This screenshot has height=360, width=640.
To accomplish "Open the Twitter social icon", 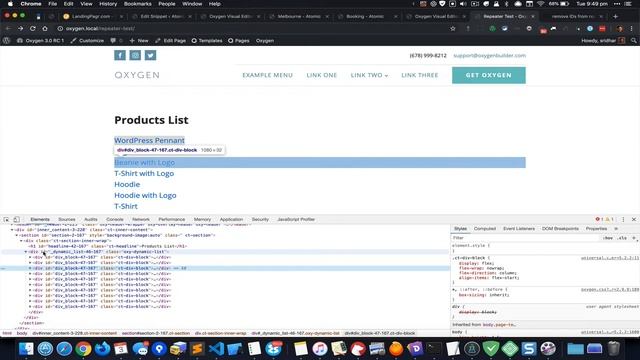I will [x=150, y=55].
